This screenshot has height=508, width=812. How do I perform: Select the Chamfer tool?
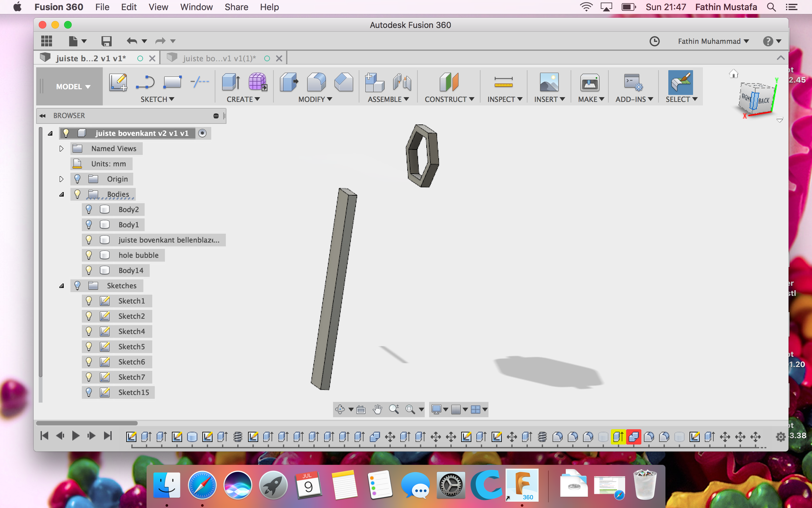(344, 82)
